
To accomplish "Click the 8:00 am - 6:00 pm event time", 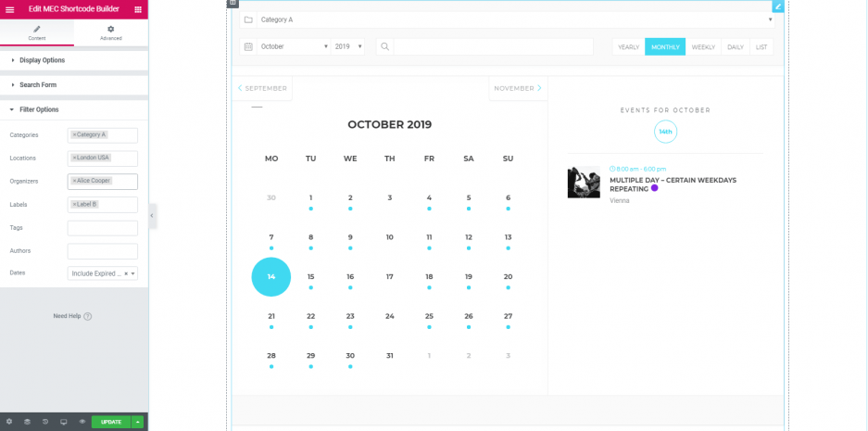I will (x=637, y=169).
